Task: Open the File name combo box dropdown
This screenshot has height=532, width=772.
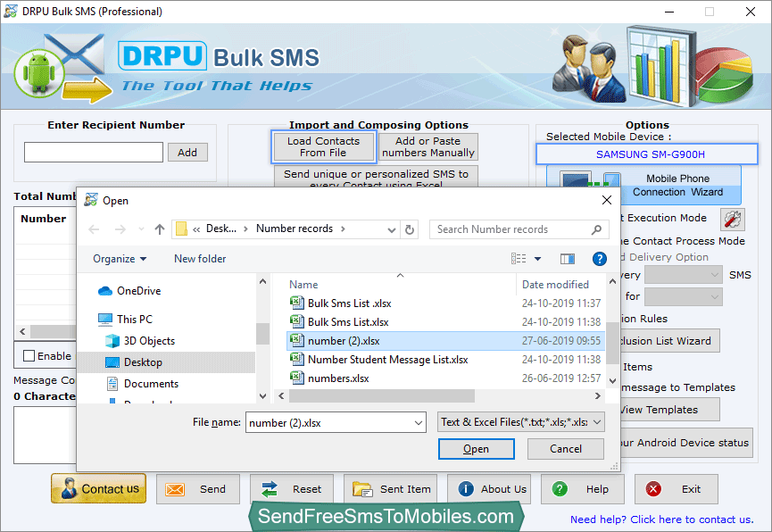Action: (x=418, y=422)
